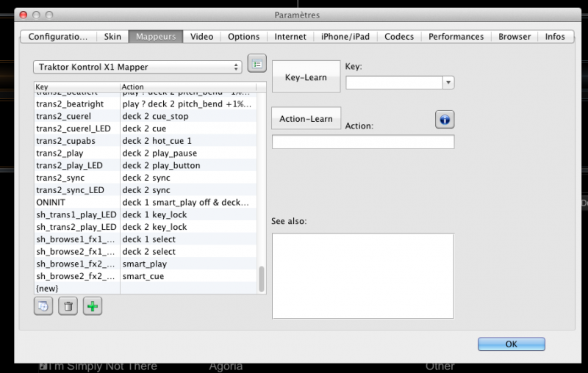Go to the Video tab
Screen dimensions: 588x373
pos(201,37)
